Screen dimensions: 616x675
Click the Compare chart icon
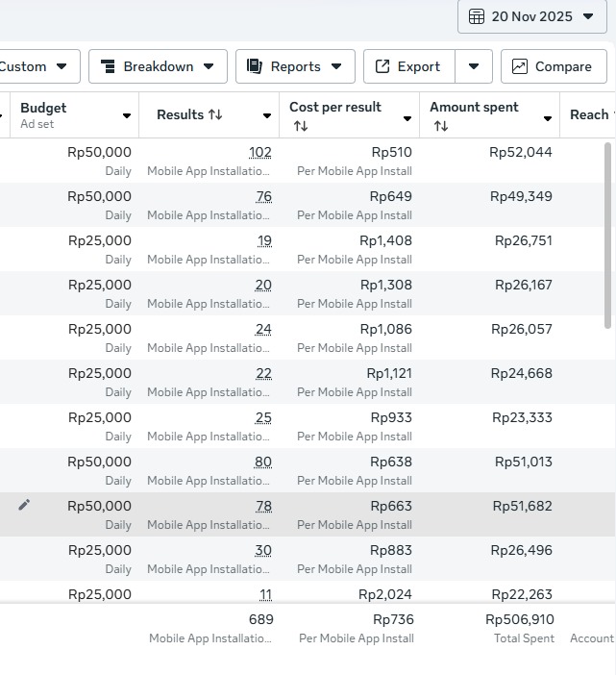[x=520, y=66]
